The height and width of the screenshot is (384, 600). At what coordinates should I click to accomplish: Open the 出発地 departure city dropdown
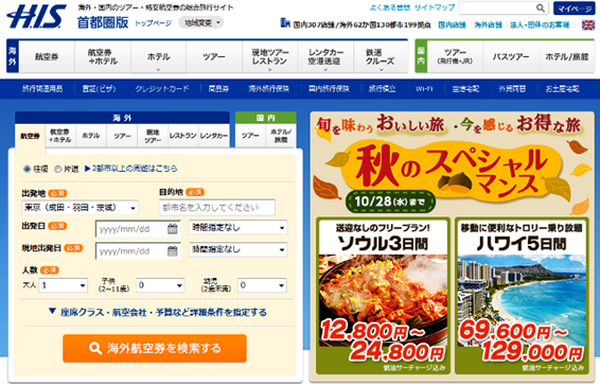click(x=80, y=208)
